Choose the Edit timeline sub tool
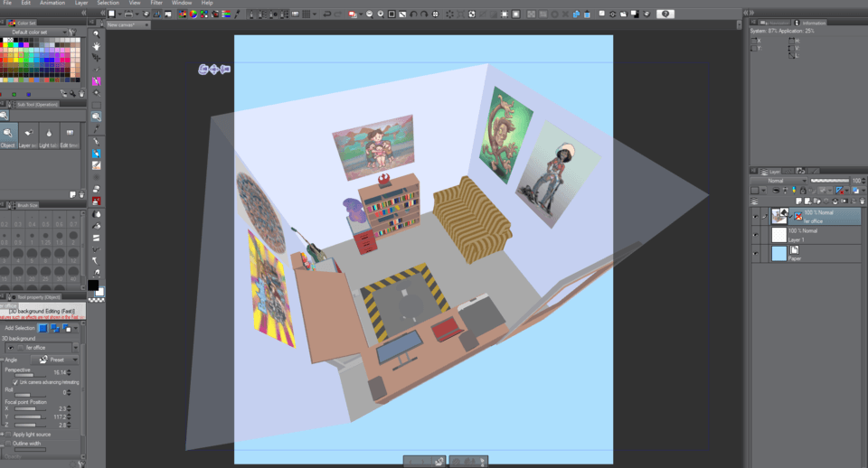This screenshot has width=868, height=468. click(x=70, y=136)
